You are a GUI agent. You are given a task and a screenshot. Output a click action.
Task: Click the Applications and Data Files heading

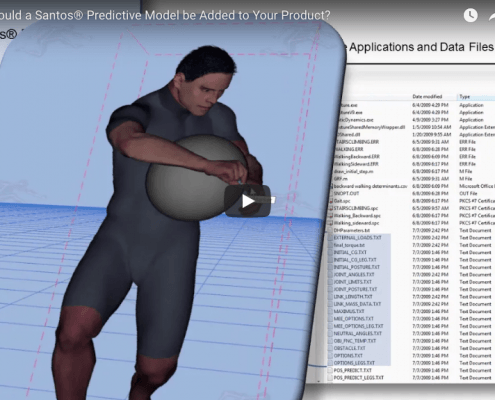421,47
